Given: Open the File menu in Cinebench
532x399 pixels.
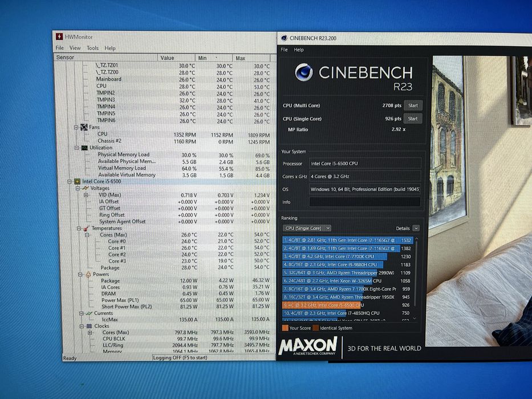Looking at the screenshot, I should tap(284, 50).
